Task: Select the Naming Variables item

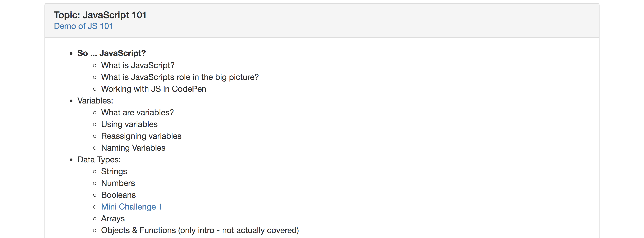Action: (x=133, y=148)
